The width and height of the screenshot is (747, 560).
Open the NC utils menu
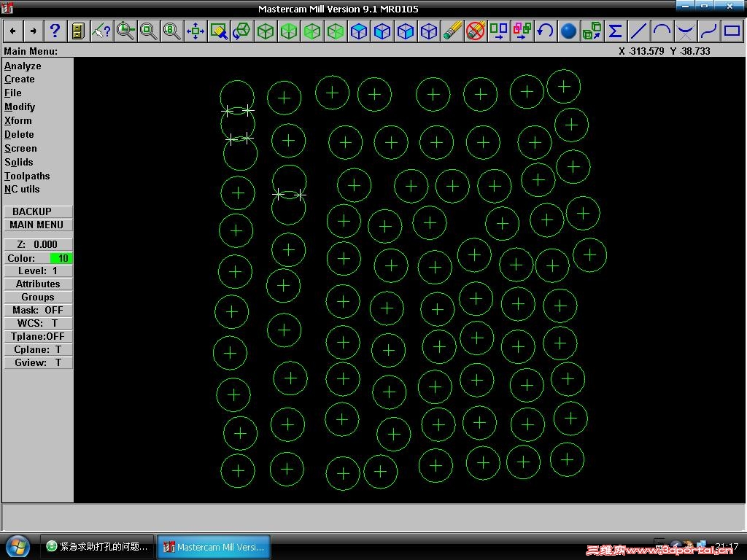(22, 189)
